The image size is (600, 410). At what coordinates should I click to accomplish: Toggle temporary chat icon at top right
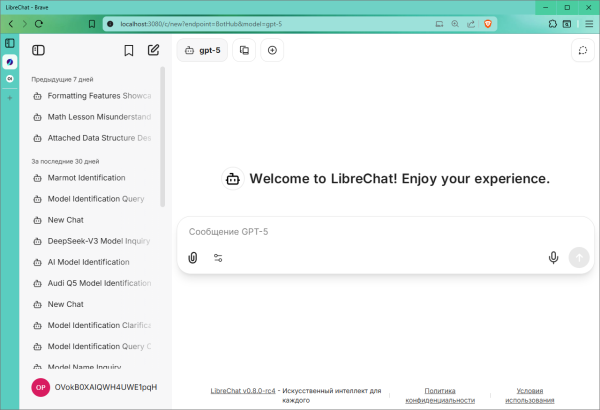click(582, 50)
